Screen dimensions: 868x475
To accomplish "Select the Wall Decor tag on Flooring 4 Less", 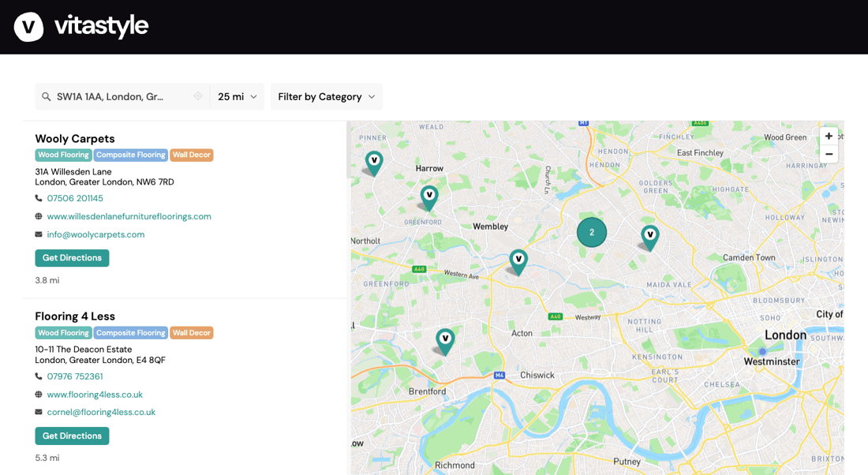I will pyautogui.click(x=191, y=332).
